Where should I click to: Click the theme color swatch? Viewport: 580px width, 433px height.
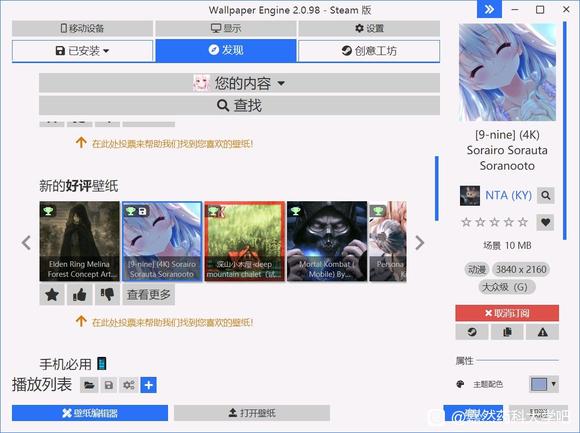tap(539, 385)
